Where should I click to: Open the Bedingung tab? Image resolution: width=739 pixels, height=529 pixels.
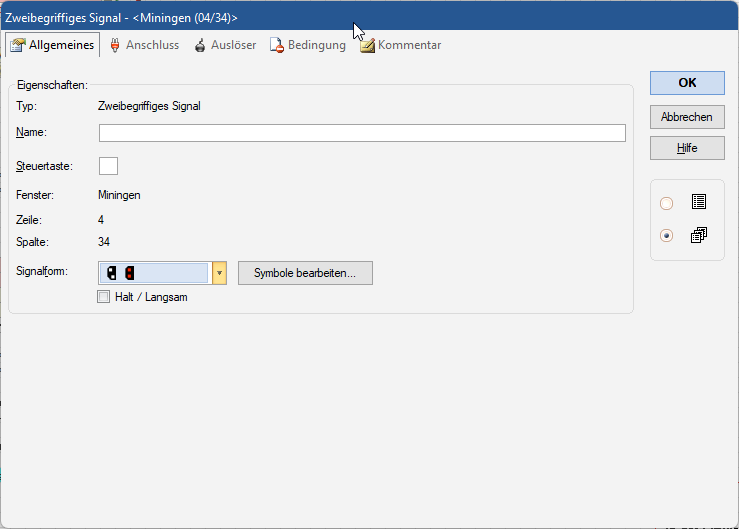[x=316, y=45]
